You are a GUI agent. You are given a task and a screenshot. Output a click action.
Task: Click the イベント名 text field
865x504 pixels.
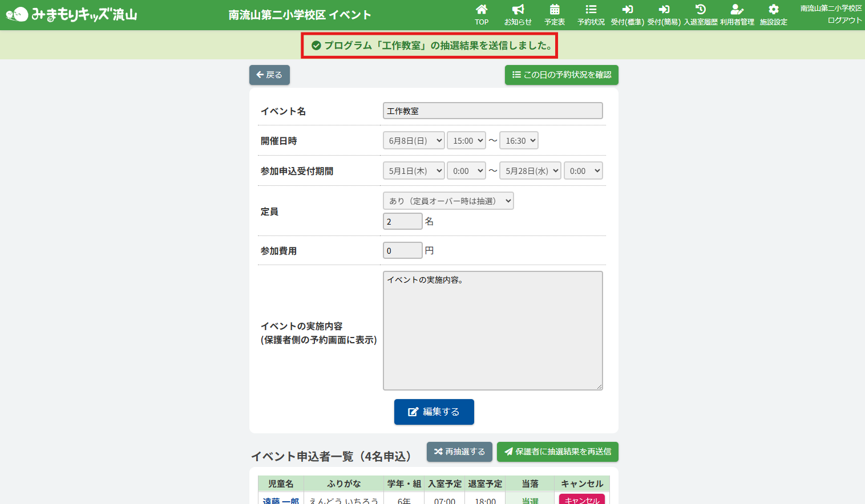click(492, 111)
